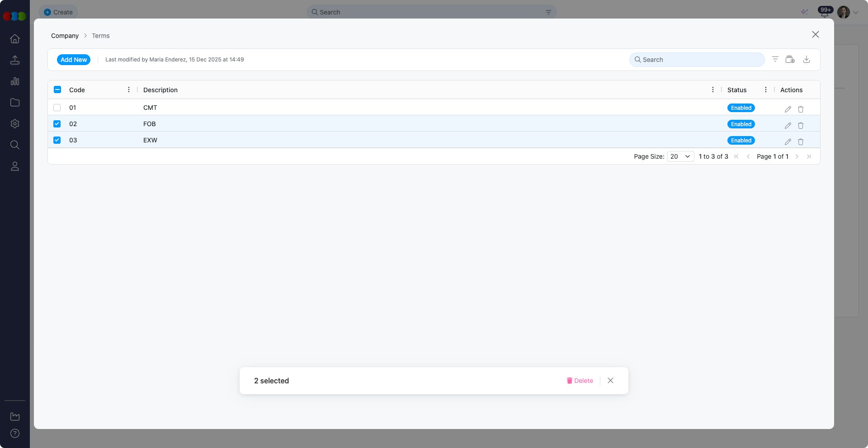Viewport: 868px width, 448px height.
Task: Open the Analytics charts sidebar icon
Action: click(x=15, y=81)
